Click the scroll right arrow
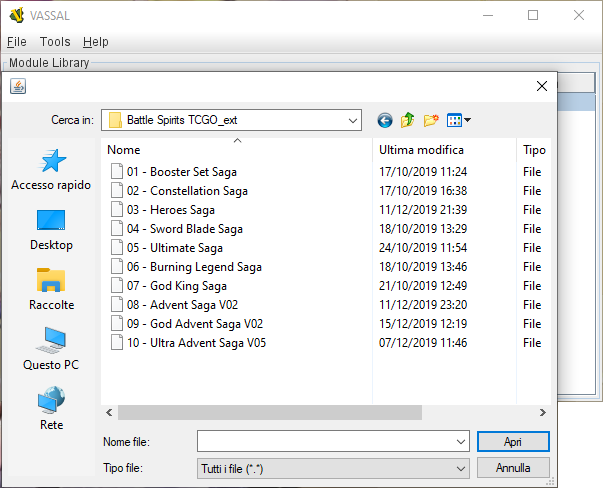 (543, 412)
